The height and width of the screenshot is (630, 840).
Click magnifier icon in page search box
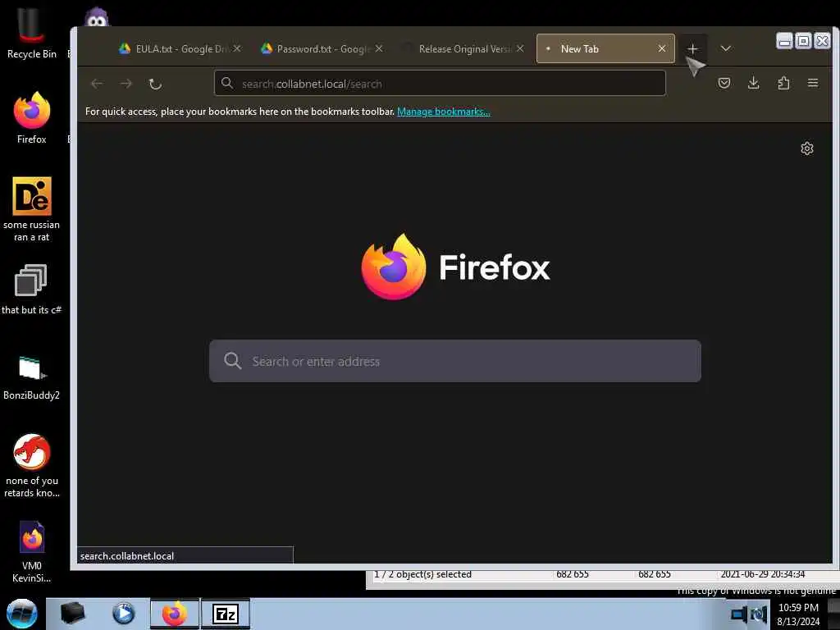pos(232,361)
